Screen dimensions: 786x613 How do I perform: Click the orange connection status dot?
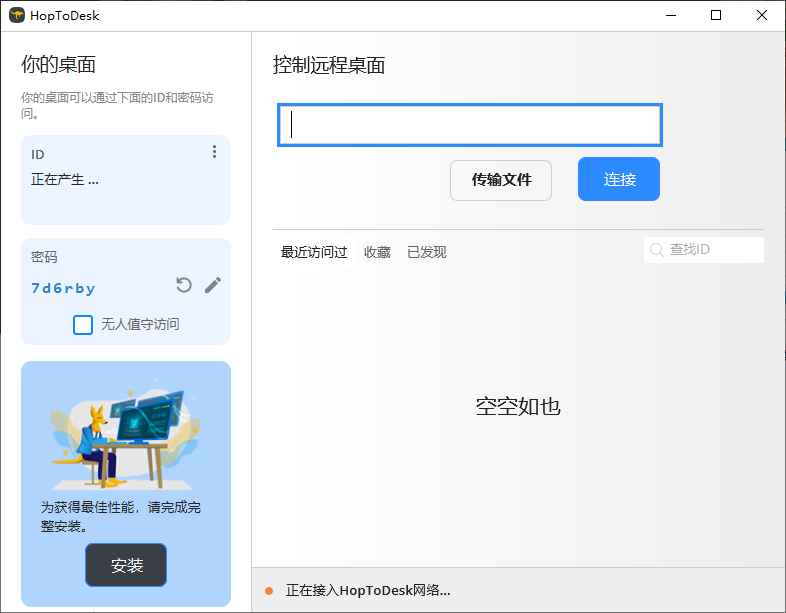point(269,591)
